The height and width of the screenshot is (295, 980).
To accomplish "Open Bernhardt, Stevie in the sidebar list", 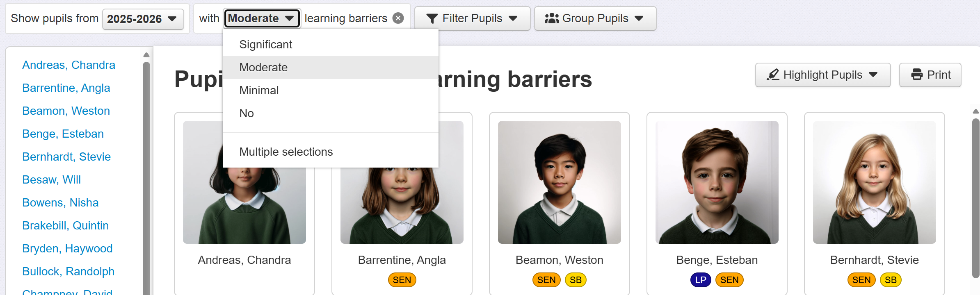I will click(66, 157).
